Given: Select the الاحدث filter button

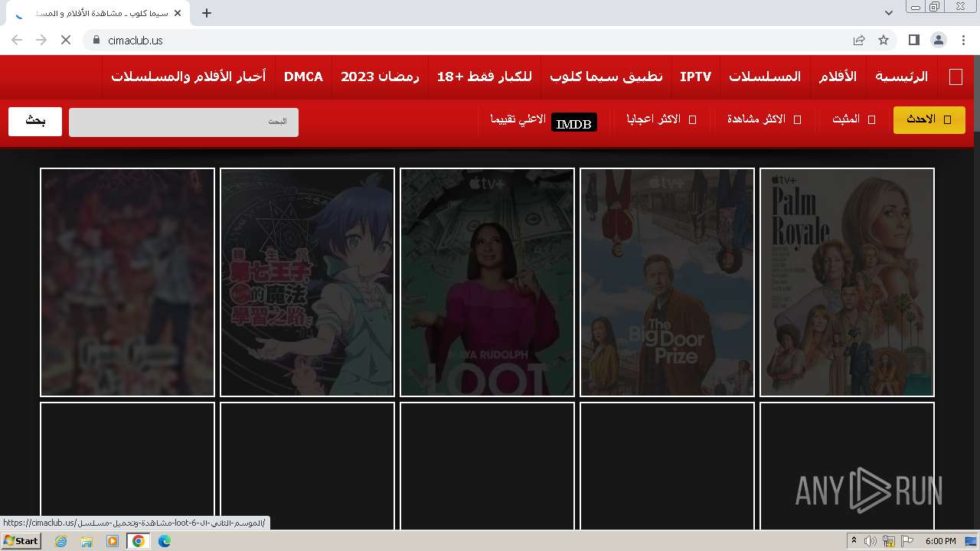Looking at the screenshot, I should pyautogui.click(x=929, y=119).
